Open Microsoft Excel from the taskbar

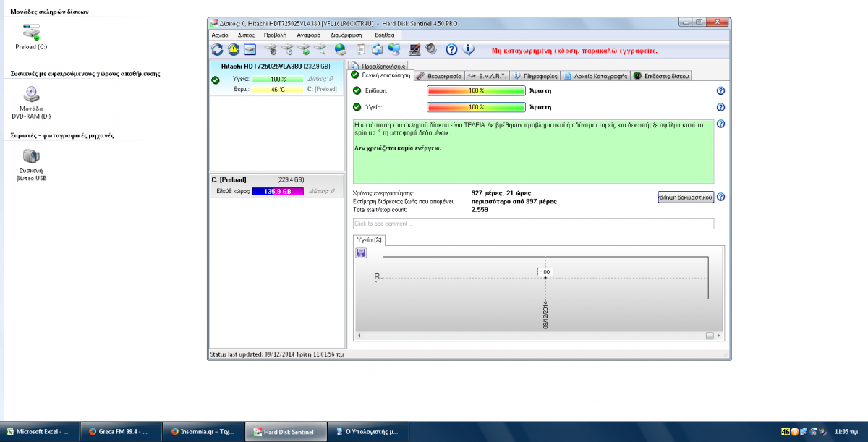pyautogui.click(x=38, y=431)
